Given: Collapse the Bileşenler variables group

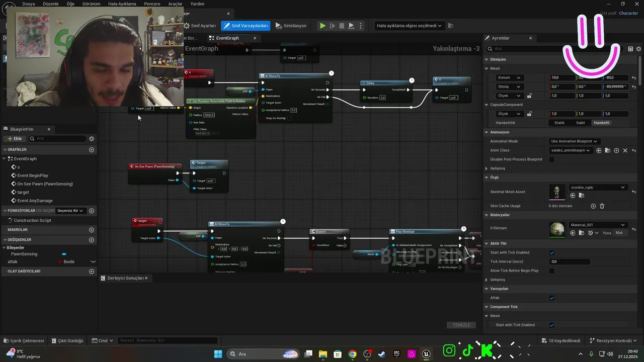Looking at the screenshot, I should pyautogui.click(x=4, y=248).
